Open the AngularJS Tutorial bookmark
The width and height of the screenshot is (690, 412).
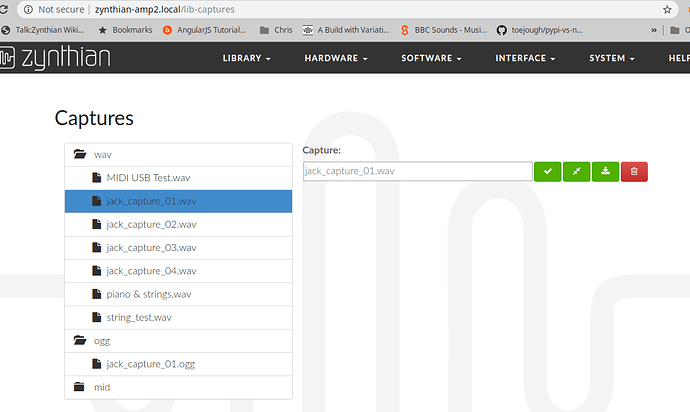point(204,30)
